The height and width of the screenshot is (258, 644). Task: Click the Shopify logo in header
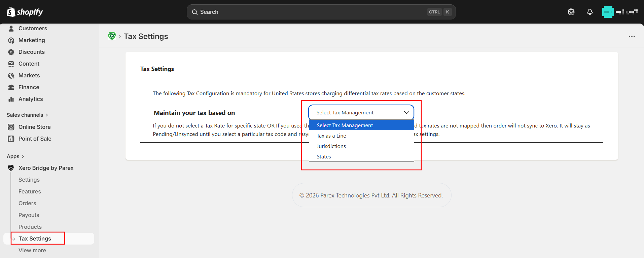pyautogui.click(x=25, y=12)
